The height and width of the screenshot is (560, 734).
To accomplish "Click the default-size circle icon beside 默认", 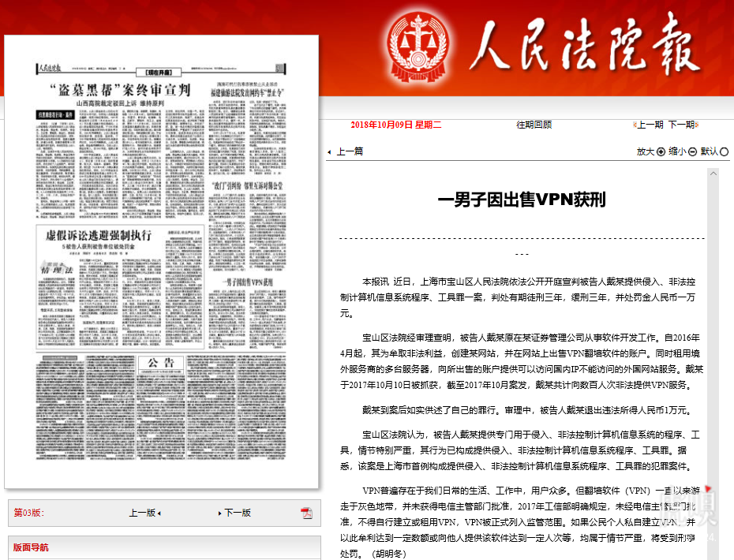I will coord(724,151).
